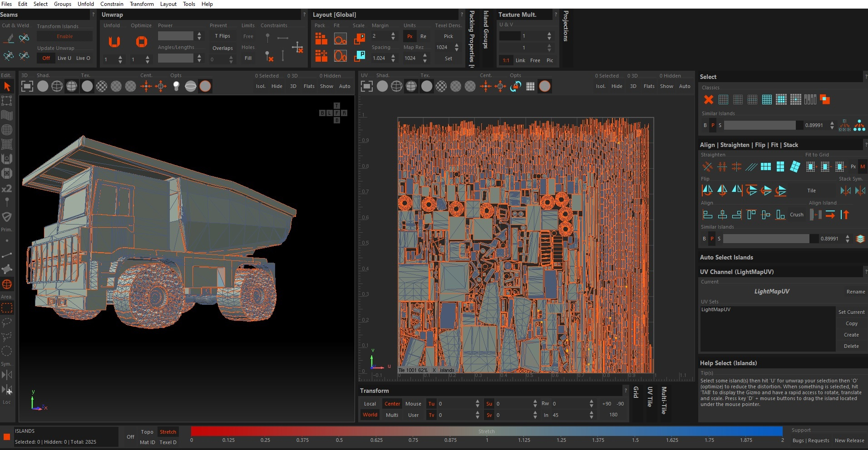The width and height of the screenshot is (868, 450).
Task: Click the +90 rotate button
Action: coord(607,404)
